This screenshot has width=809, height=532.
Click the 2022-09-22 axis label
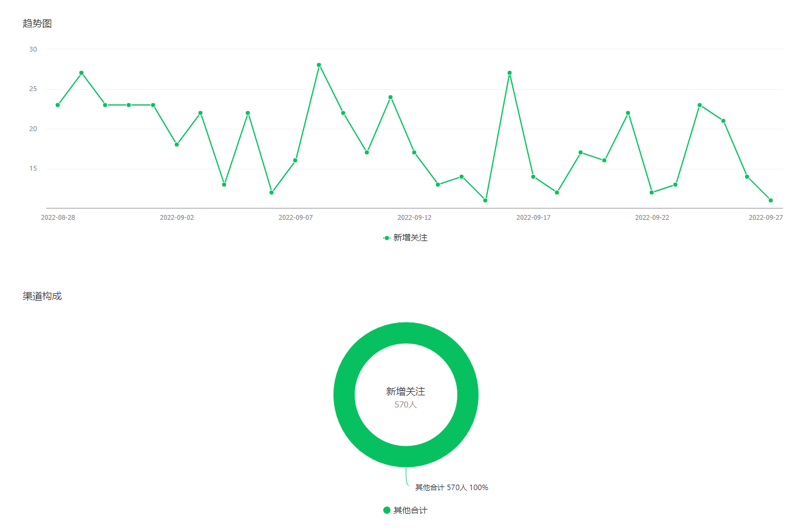[x=652, y=217]
